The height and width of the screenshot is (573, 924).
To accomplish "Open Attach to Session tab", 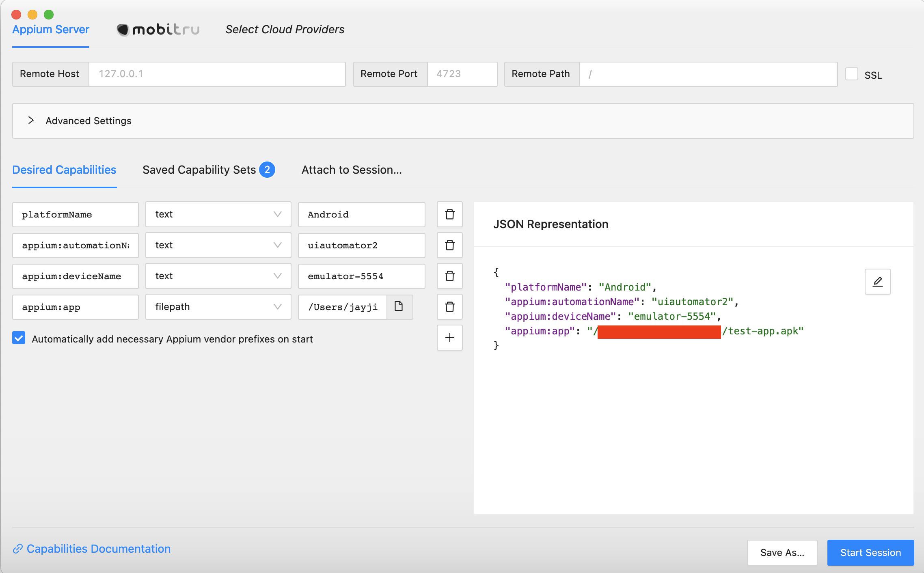I will (351, 170).
